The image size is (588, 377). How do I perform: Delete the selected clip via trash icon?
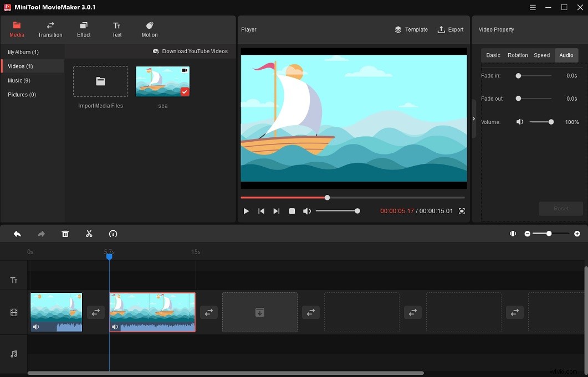(65, 234)
